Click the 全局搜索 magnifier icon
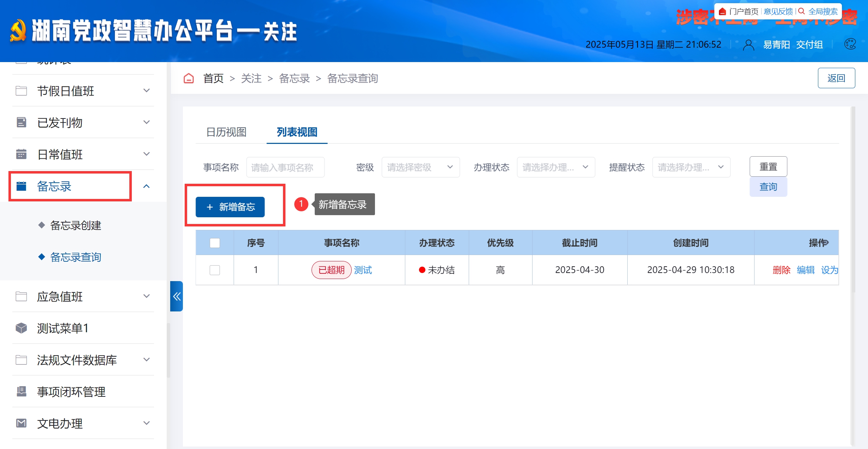This screenshot has width=868, height=449. [801, 11]
